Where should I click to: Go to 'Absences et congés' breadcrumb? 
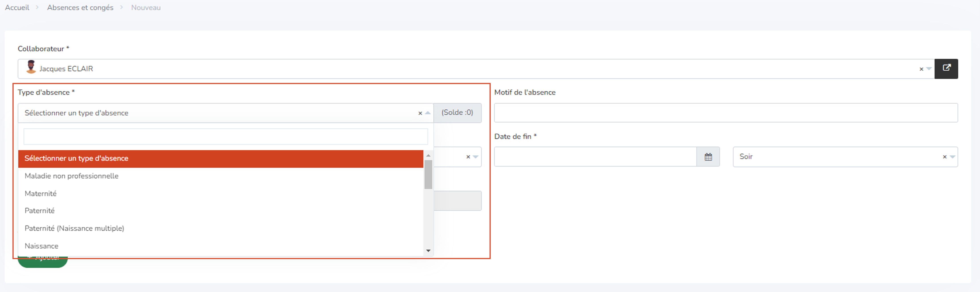[80, 8]
